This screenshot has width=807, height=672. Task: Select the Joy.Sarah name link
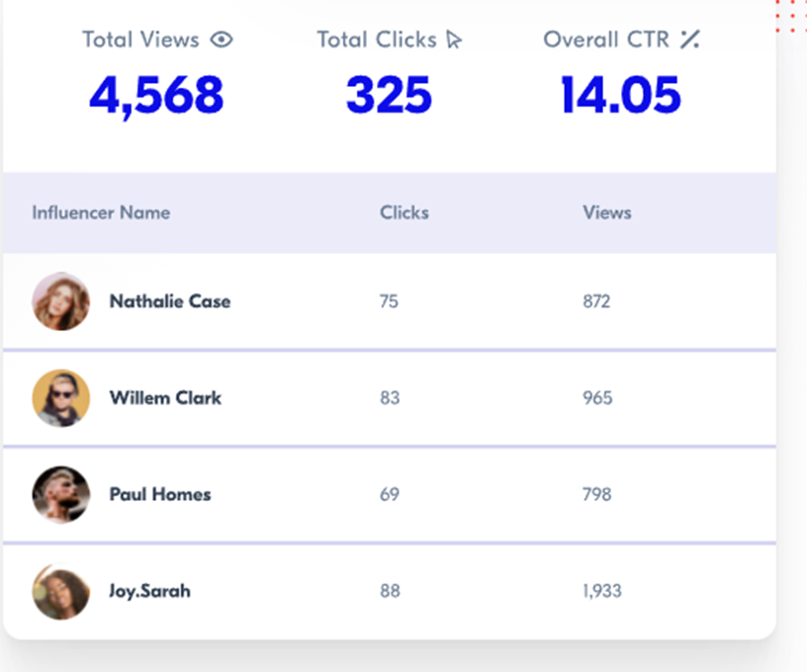[x=149, y=591]
